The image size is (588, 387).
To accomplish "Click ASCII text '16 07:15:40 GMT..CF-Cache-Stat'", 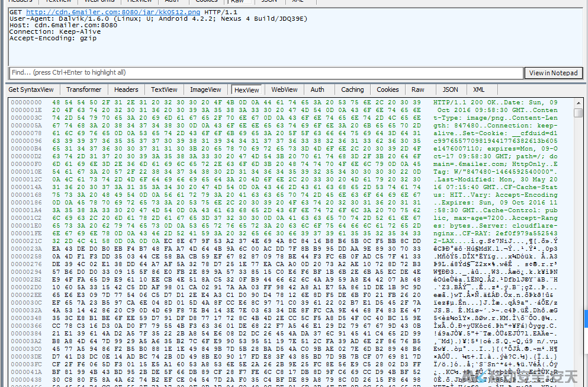I will click(496, 187).
